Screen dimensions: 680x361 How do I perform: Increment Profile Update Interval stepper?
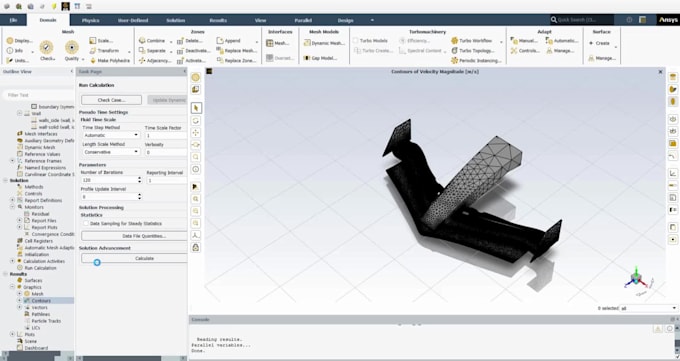(x=140, y=195)
